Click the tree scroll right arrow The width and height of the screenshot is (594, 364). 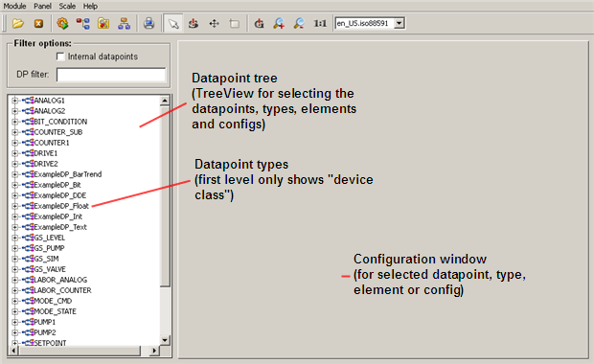154,351
